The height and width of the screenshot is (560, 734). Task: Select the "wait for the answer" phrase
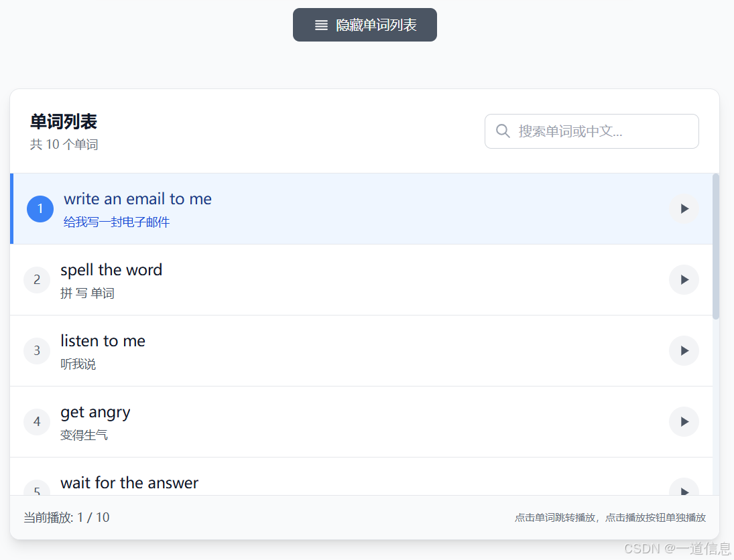coord(129,483)
